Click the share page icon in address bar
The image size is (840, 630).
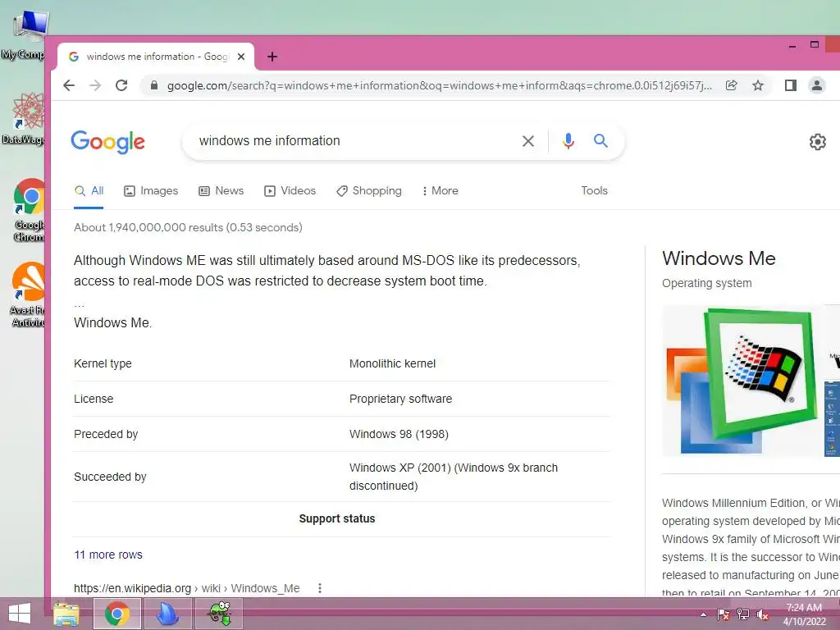[731, 85]
